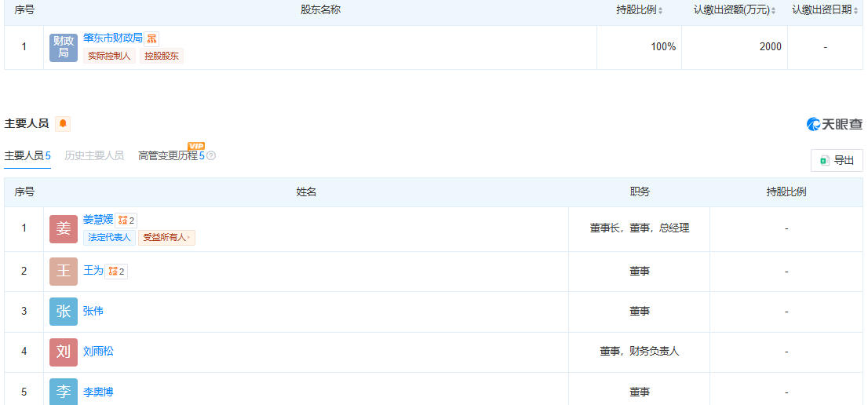This screenshot has height=405, width=868.
Task: Click the relation graph icon beside 姜慧媛
Action: click(126, 221)
